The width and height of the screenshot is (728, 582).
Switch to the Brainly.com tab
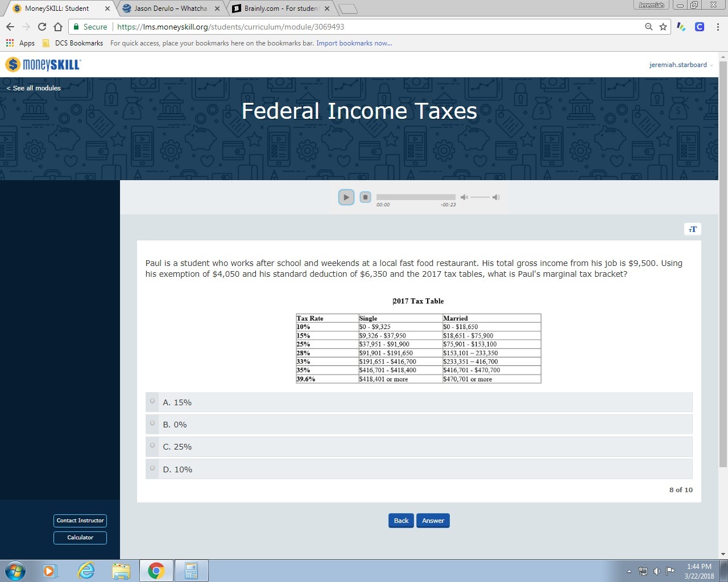(280, 9)
